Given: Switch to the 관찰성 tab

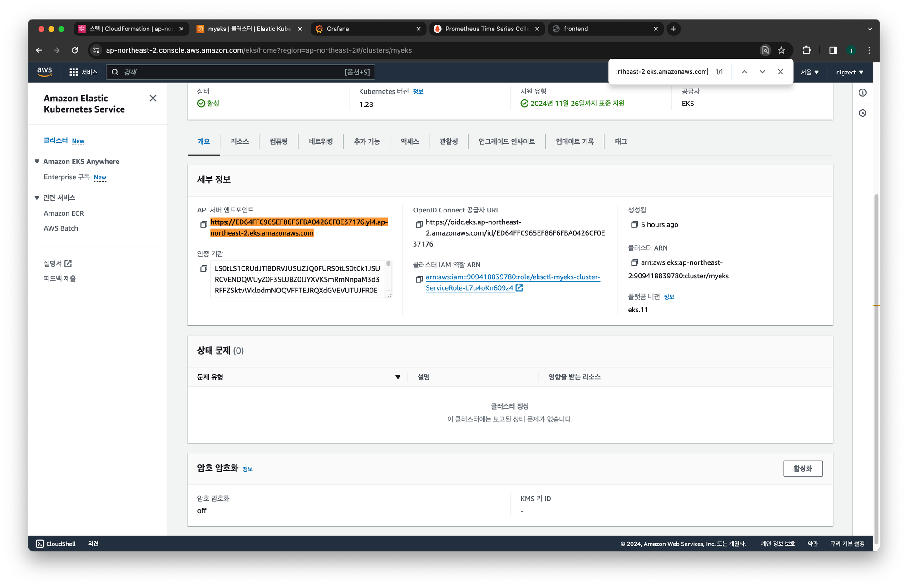Looking at the screenshot, I should point(449,142).
